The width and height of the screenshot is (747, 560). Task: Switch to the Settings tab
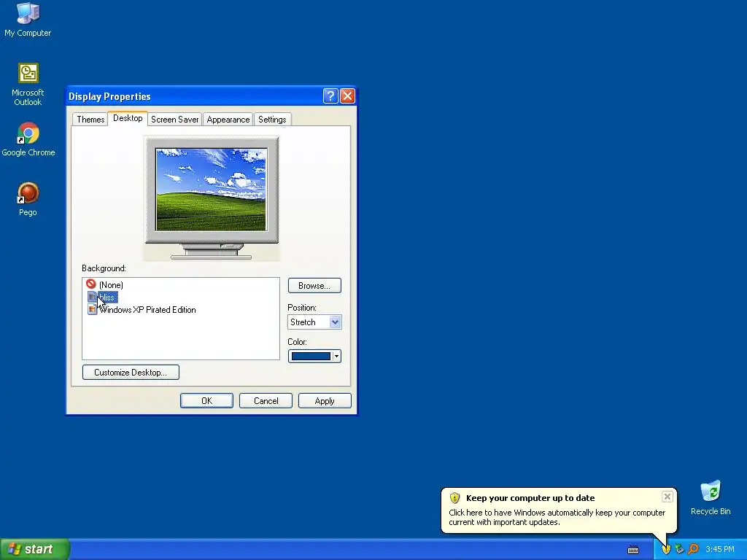(272, 120)
